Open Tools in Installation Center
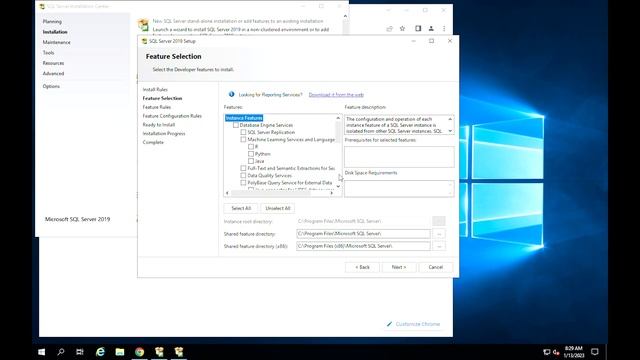Image resolution: width=640 pixels, height=360 pixels. [x=48, y=53]
